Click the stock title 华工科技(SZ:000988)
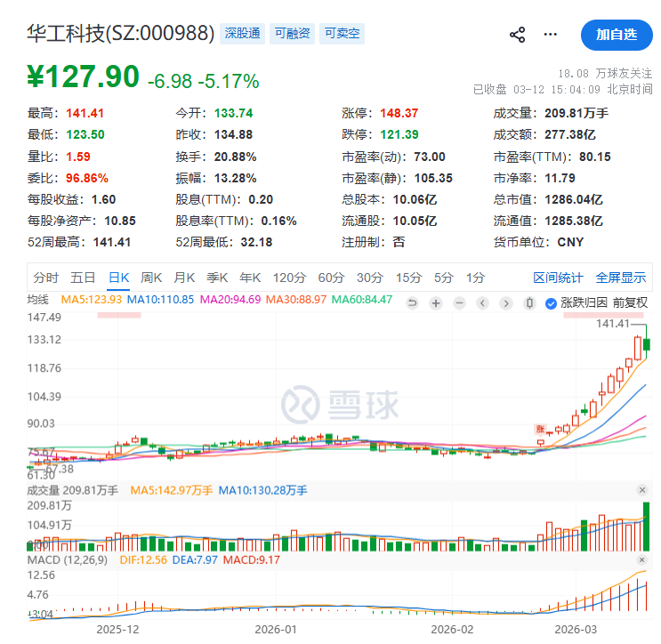The image size is (661, 644). 121,33
